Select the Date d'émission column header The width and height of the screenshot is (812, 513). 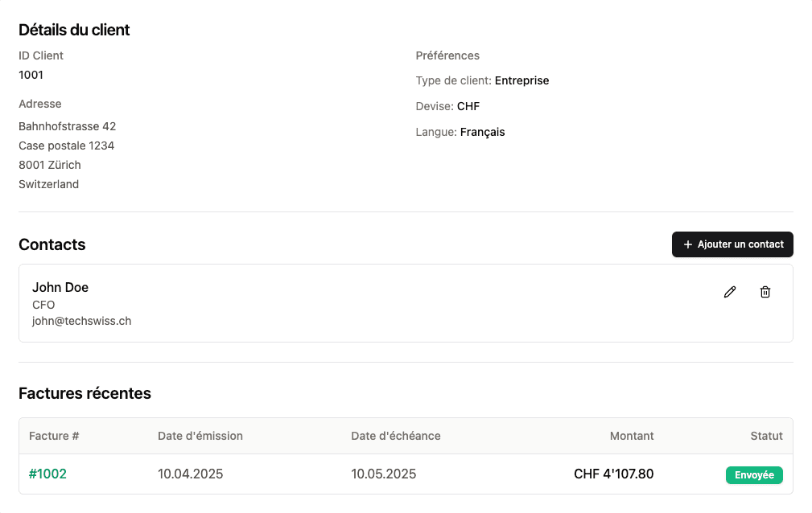200,436
